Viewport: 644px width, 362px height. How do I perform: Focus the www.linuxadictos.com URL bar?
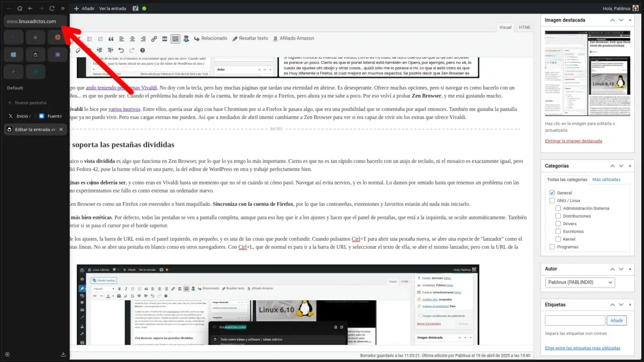tap(35, 21)
